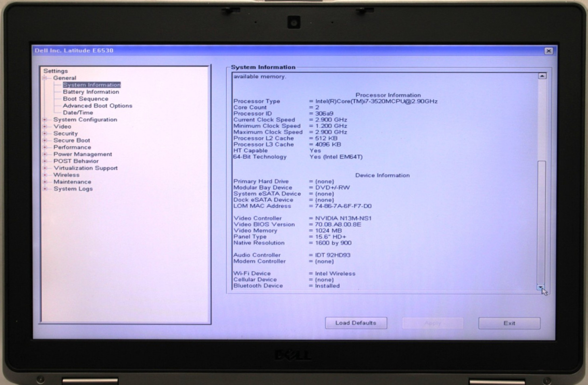Select the System Logs label
Screen dimensions: 588x385
point(73,188)
